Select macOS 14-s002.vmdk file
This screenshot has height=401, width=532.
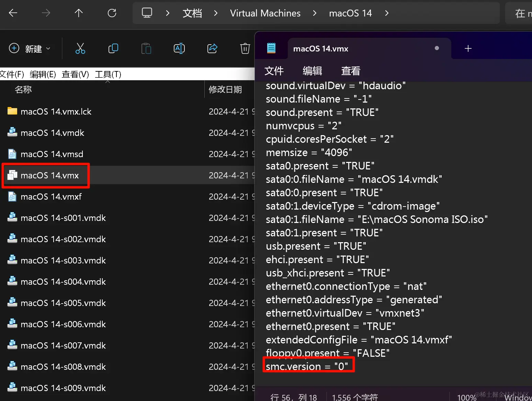pos(63,239)
